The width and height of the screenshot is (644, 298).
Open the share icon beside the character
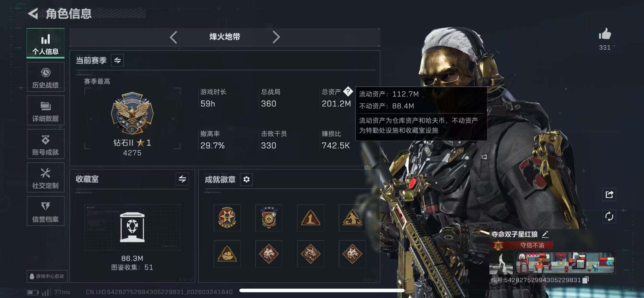(x=609, y=194)
